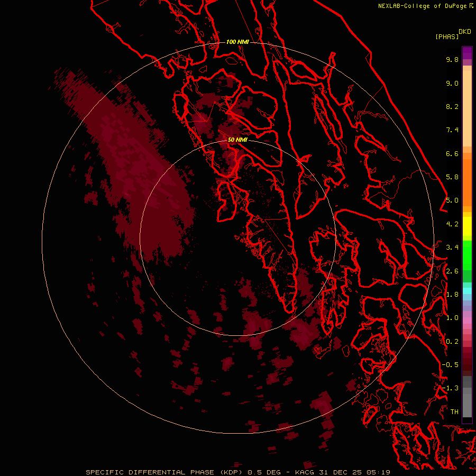Click the 0.5 DEG elevation text in the caption
The width and height of the screenshot is (476, 476).
(265, 472)
